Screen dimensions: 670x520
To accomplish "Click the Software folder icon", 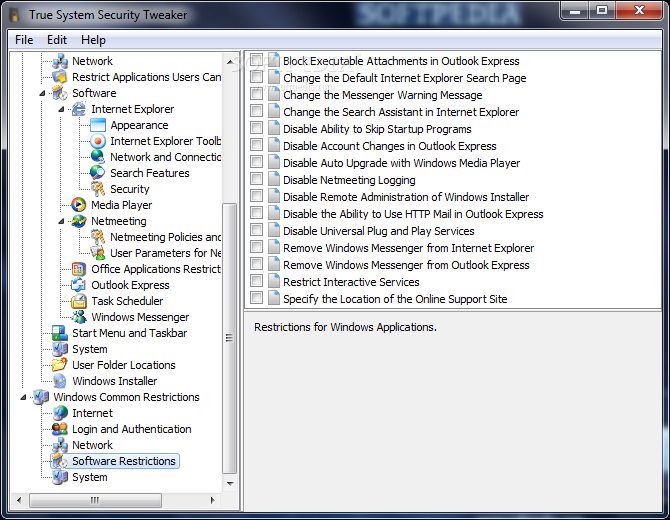I will tap(60, 93).
